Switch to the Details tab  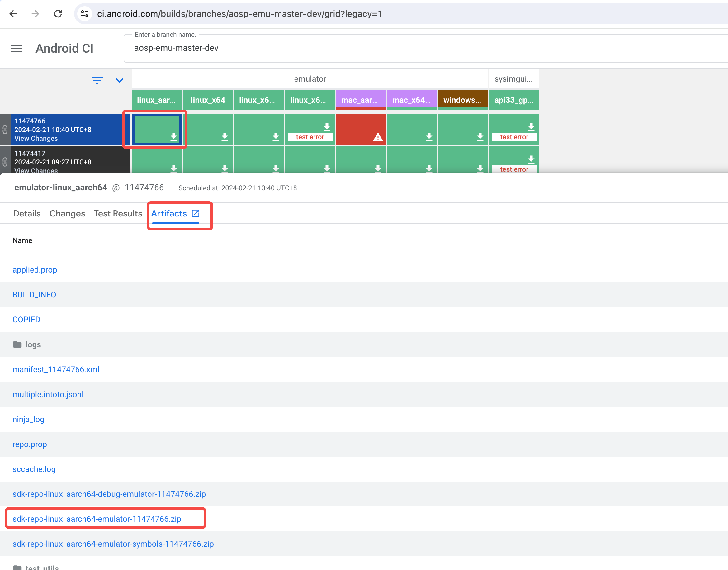pyautogui.click(x=27, y=214)
